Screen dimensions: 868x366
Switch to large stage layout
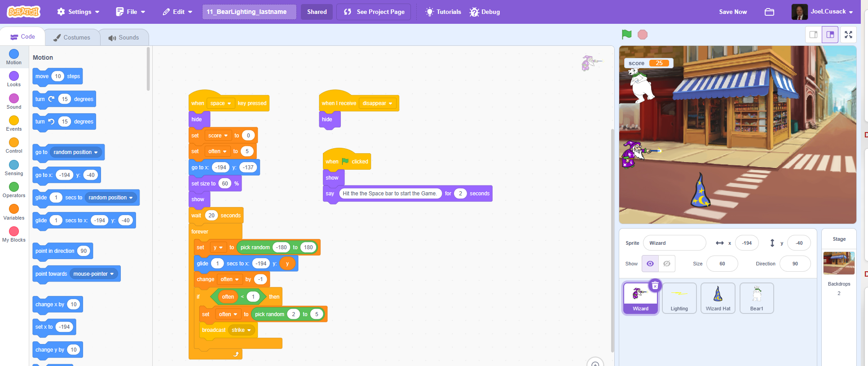pyautogui.click(x=830, y=35)
